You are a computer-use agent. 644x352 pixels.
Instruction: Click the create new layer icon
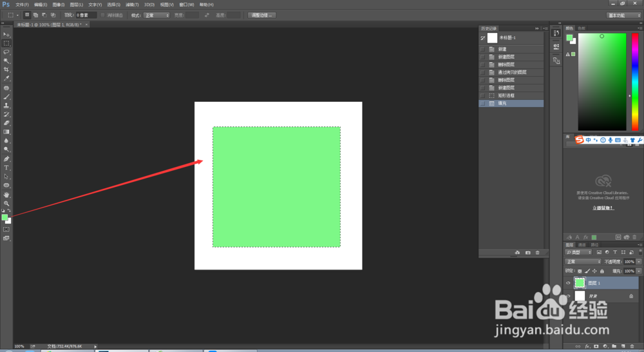[623, 346]
